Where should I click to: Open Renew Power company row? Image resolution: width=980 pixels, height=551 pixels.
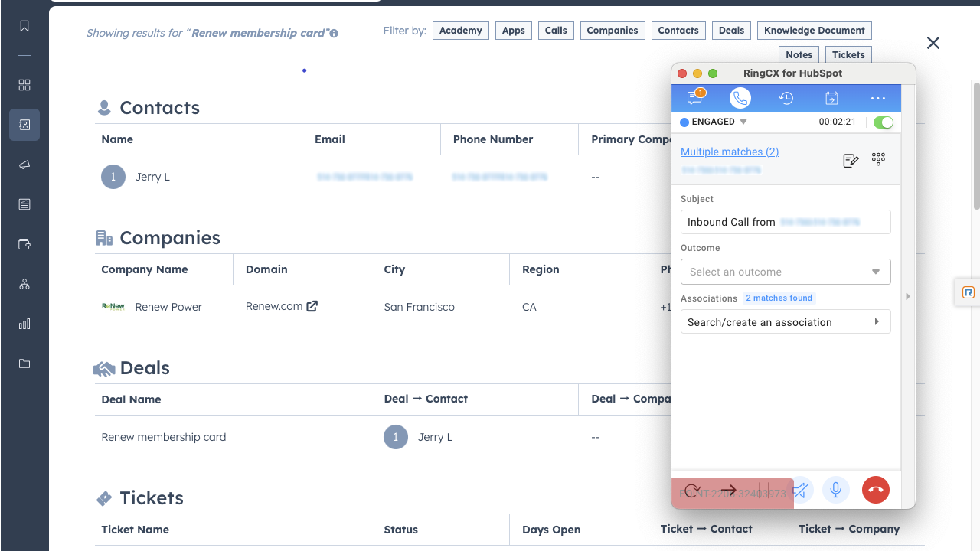tap(168, 307)
